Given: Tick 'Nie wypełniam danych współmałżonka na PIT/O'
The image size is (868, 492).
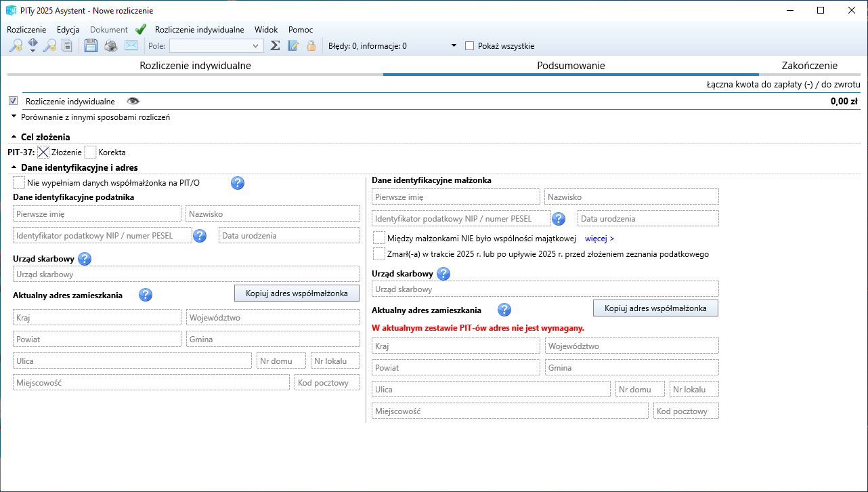Looking at the screenshot, I should 19,183.
